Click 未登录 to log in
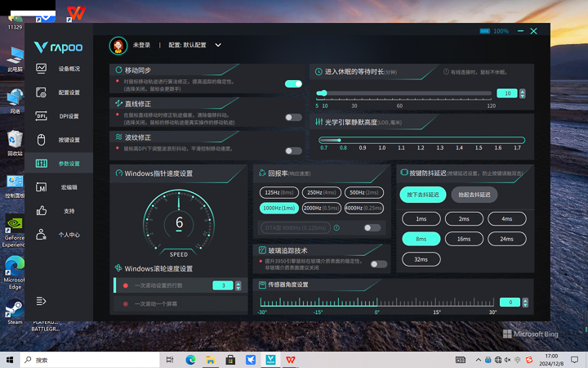Image resolution: width=588 pixels, height=368 pixels. 141,45
